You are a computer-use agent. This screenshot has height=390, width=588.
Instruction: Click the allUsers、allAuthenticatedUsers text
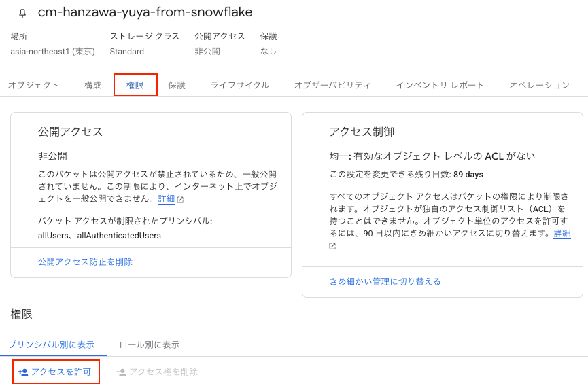tap(99, 236)
